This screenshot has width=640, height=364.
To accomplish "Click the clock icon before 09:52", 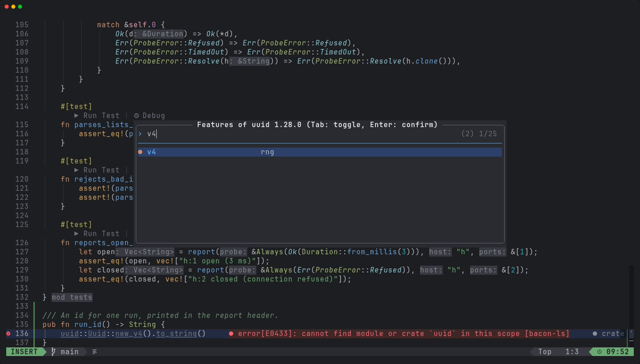I will [x=600, y=352].
